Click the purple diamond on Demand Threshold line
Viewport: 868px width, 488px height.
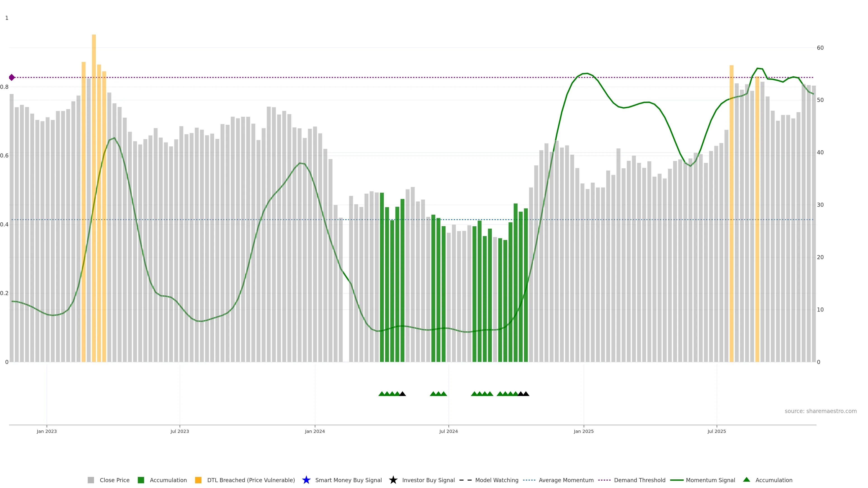[x=12, y=77]
